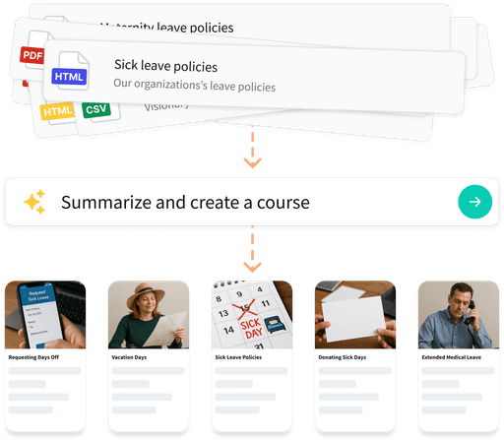Click the red PDF file icon

click(x=32, y=51)
